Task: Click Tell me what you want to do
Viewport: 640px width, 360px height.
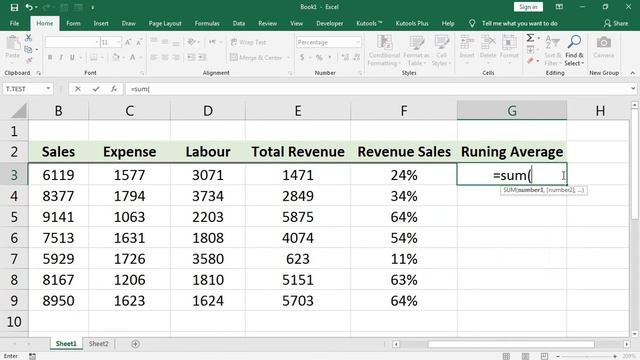Action: point(520,23)
